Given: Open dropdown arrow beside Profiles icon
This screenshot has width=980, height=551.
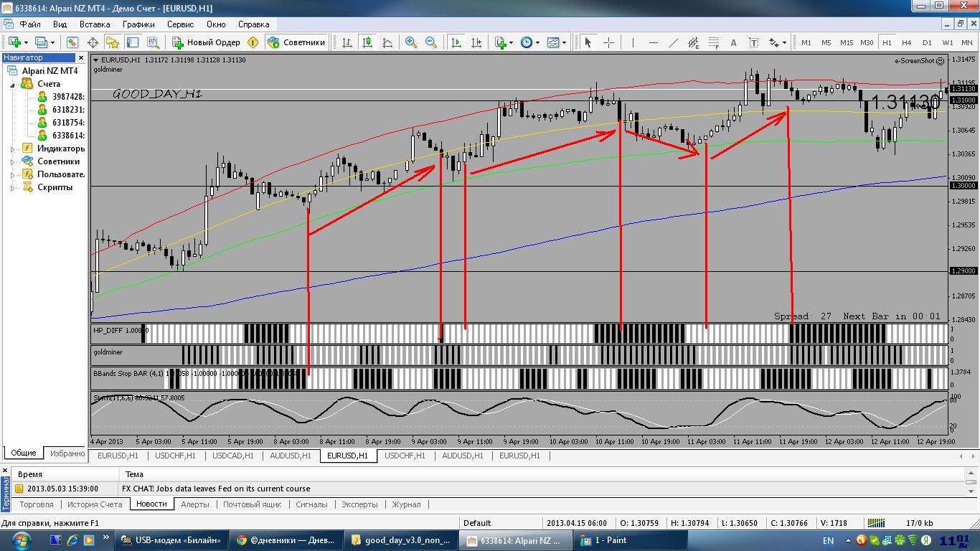Looking at the screenshot, I should (53, 42).
